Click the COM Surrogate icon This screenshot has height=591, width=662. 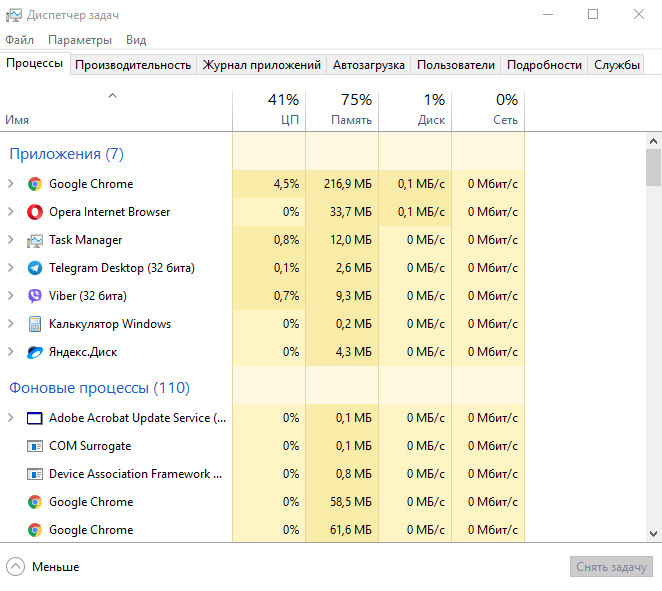tap(35, 446)
